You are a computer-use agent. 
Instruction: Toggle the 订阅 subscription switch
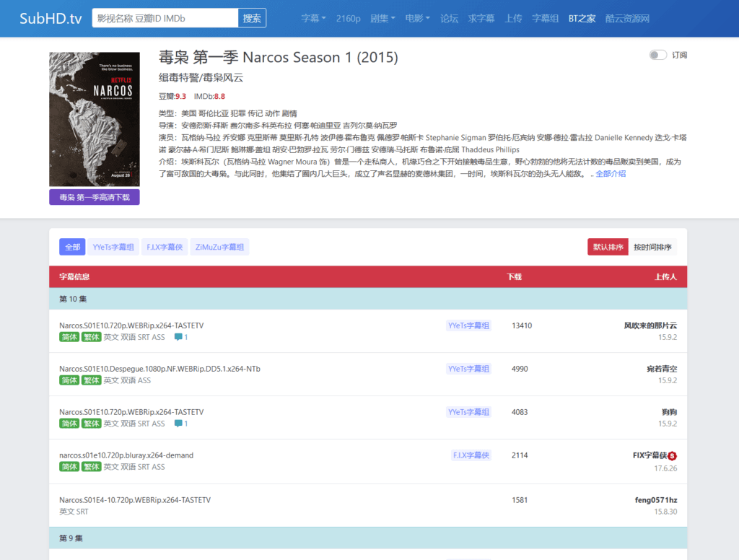(657, 55)
